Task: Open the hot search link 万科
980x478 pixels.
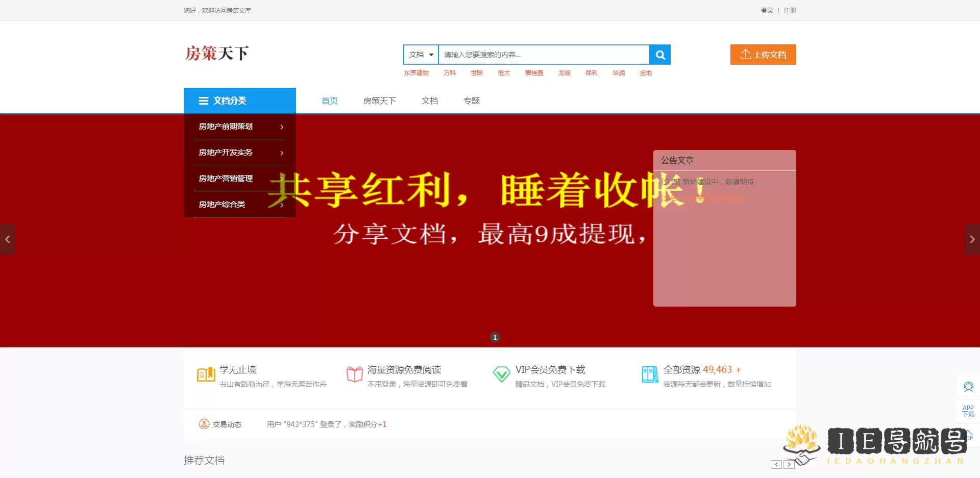Action: click(450, 73)
